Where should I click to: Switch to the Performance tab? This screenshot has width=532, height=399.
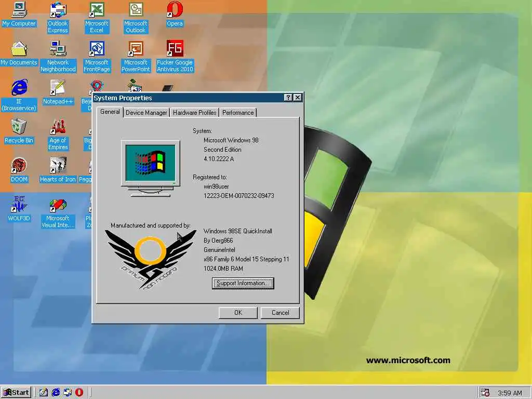click(238, 113)
